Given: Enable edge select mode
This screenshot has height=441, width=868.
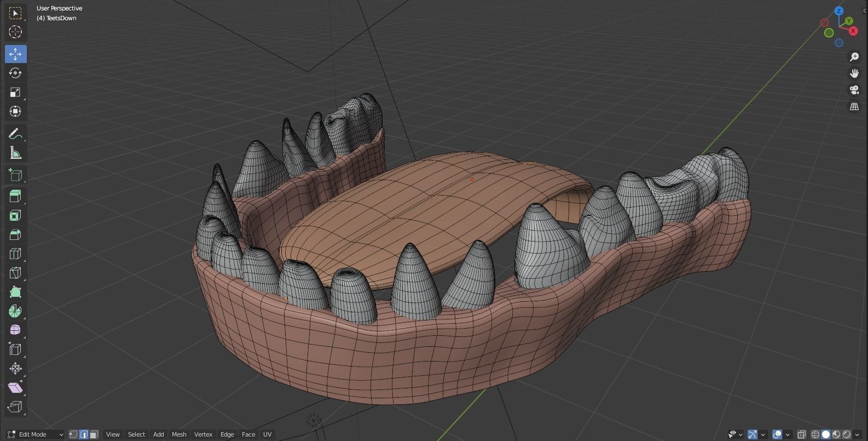Looking at the screenshot, I should pyautogui.click(x=84, y=434).
